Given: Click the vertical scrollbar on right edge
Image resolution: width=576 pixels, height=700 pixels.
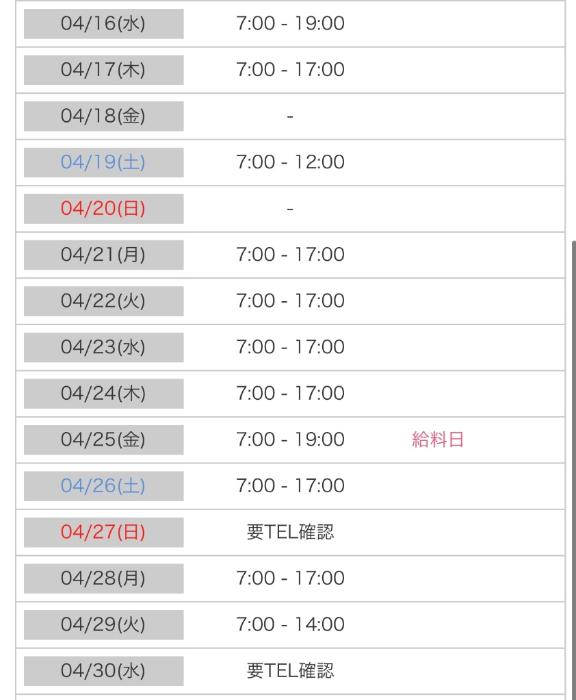Looking at the screenshot, I should pos(574,471).
